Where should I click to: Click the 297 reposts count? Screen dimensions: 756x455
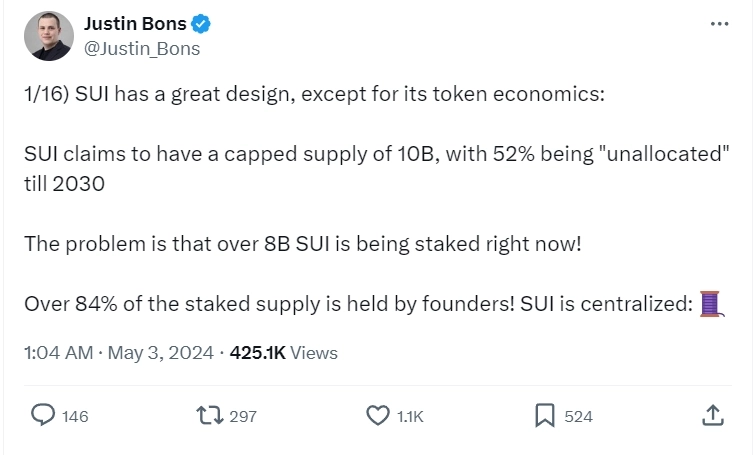point(243,416)
